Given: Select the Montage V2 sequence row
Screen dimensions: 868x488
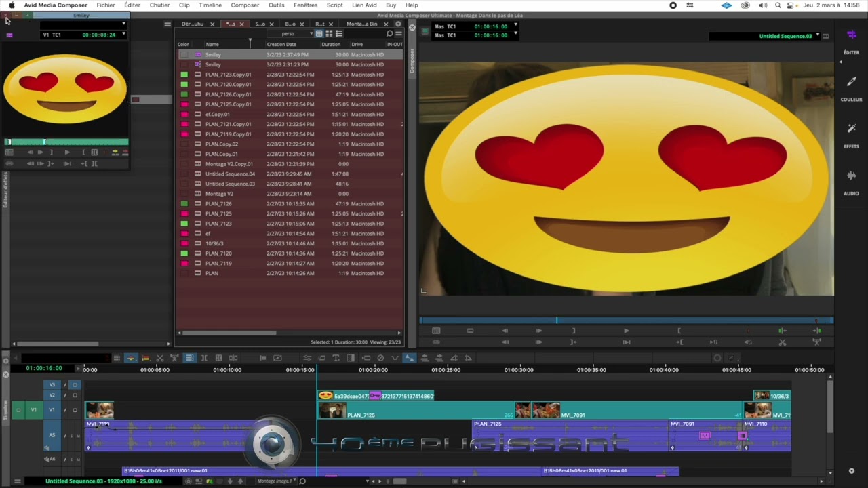Looking at the screenshot, I should point(290,194).
